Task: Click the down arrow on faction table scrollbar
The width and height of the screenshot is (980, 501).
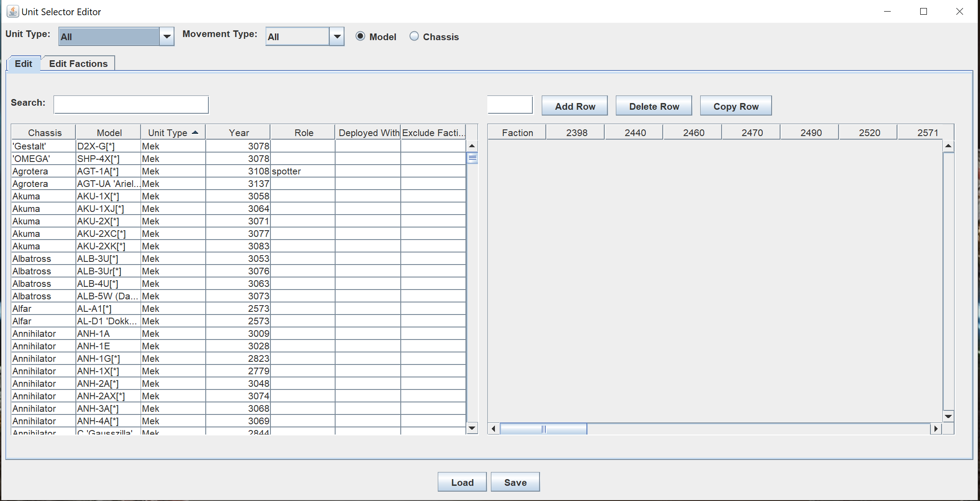Action: [948, 416]
